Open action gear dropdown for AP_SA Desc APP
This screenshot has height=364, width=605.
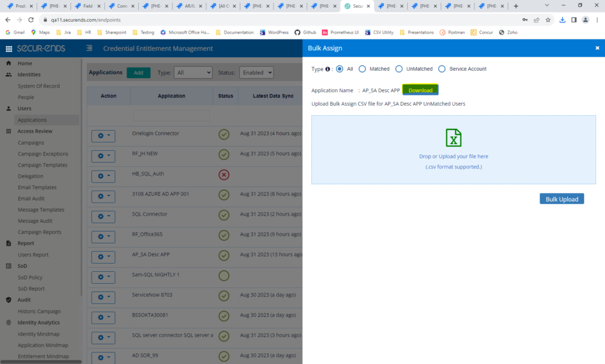(x=103, y=256)
